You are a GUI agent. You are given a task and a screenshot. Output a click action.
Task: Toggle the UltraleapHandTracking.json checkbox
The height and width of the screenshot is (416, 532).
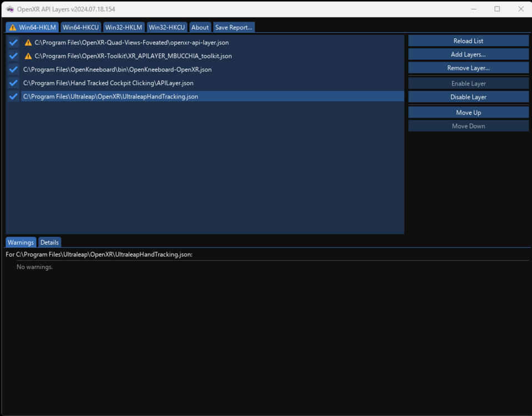click(x=13, y=97)
